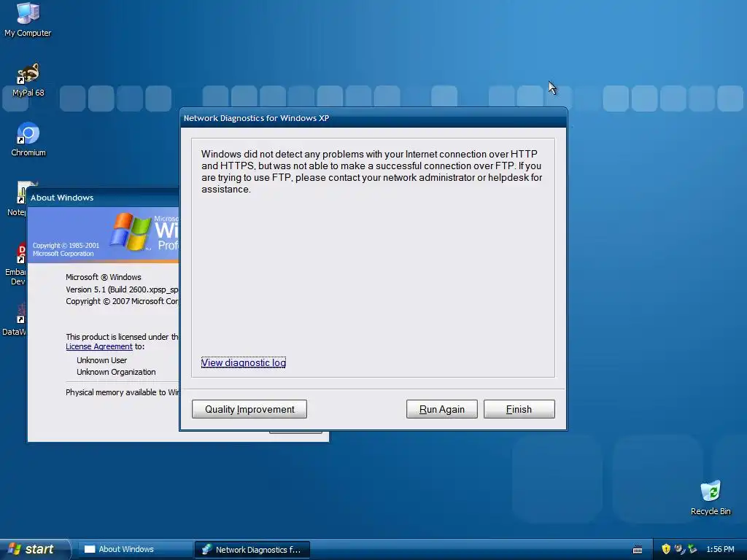The image size is (747, 560).
Task: Open the View diagnostic log link
Action: pos(244,362)
